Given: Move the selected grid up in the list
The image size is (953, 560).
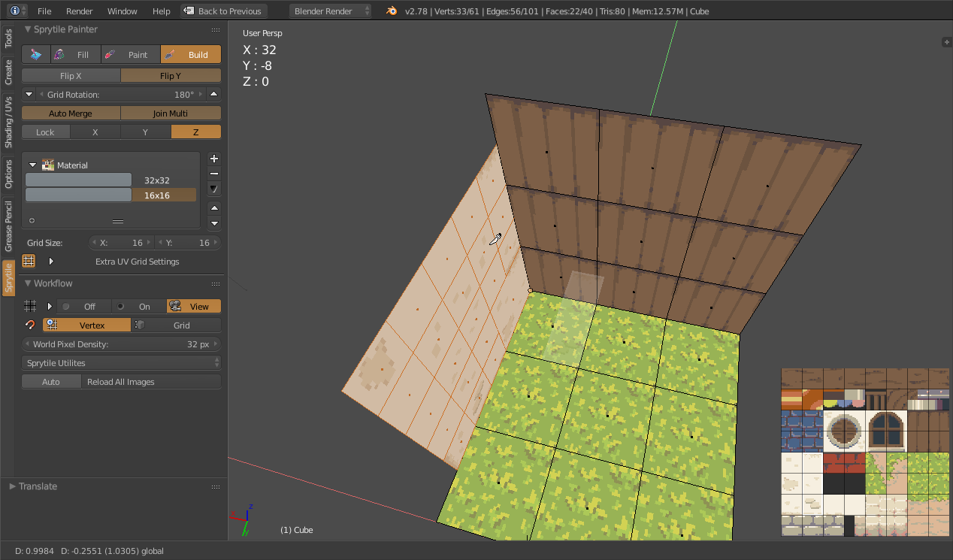Looking at the screenshot, I should coord(214,208).
